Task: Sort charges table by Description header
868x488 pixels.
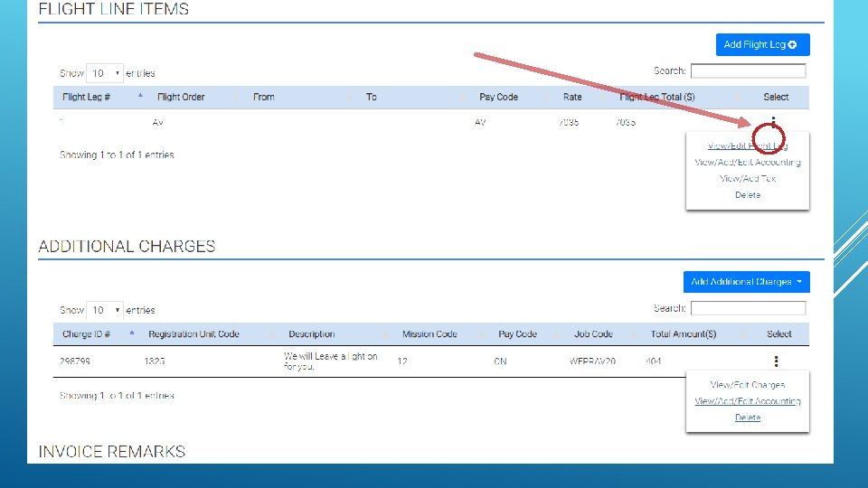Action: click(x=312, y=334)
